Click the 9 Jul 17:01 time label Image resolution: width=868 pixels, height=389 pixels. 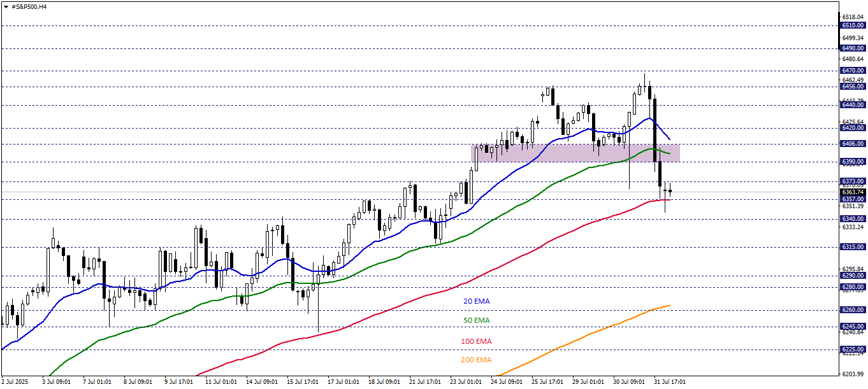click(179, 382)
